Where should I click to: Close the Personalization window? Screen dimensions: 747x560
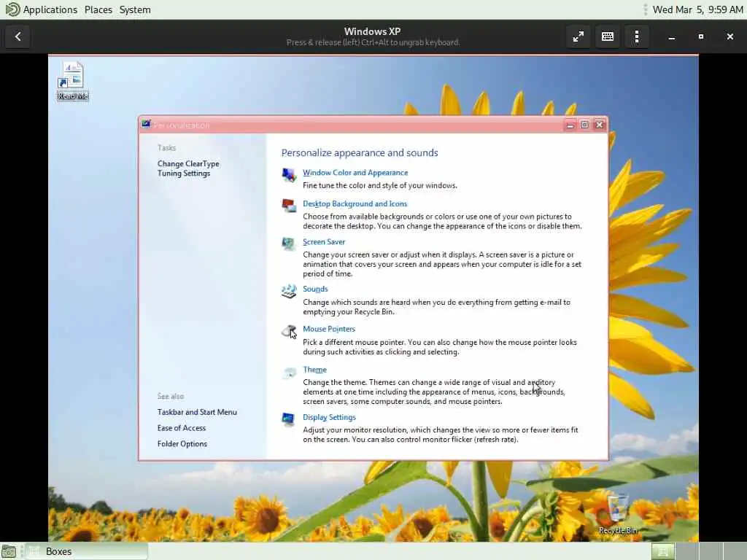[x=600, y=125]
